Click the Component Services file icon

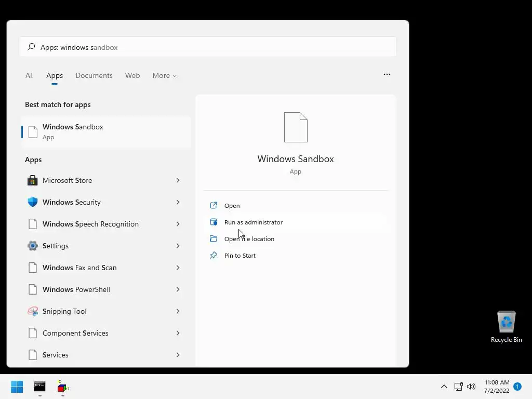(x=33, y=333)
